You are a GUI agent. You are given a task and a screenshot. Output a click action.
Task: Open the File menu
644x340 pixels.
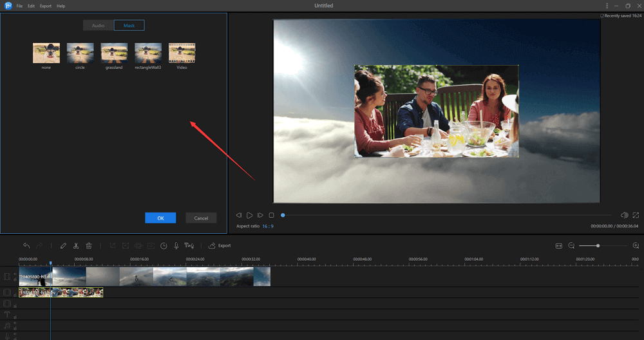click(20, 6)
